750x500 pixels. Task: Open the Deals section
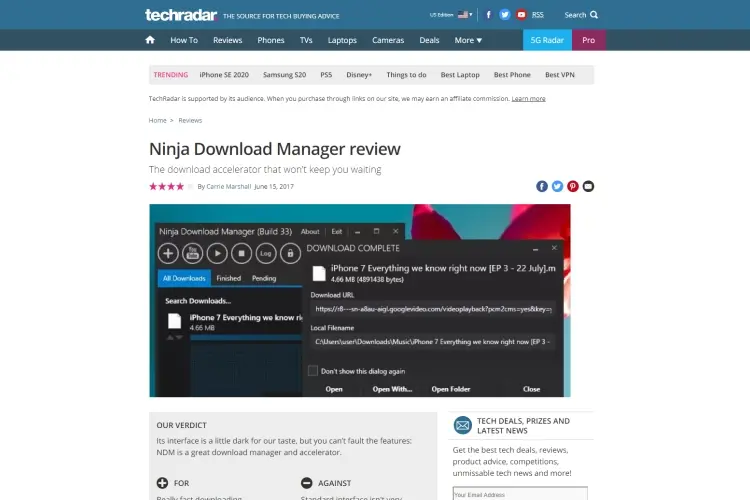429,40
